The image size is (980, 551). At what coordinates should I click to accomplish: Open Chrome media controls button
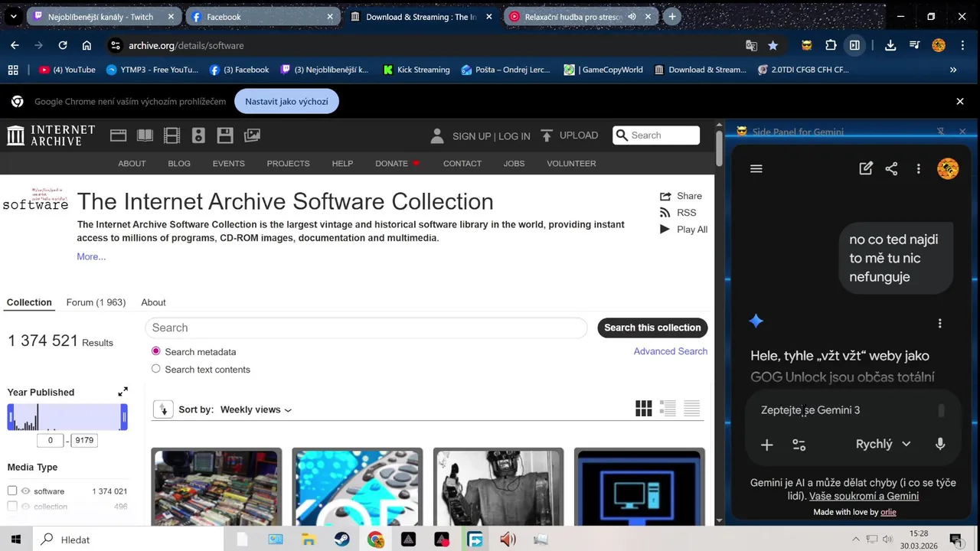(x=914, y=45)
